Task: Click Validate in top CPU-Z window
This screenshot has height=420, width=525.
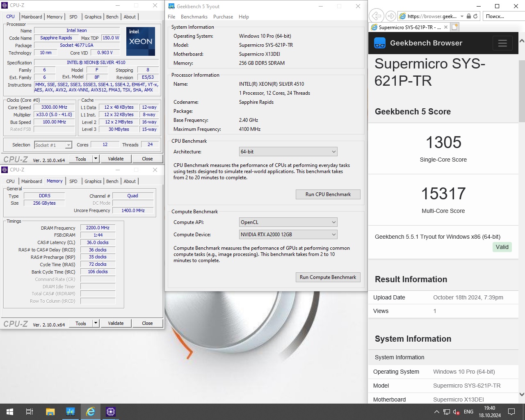Action: coord(116,159)
